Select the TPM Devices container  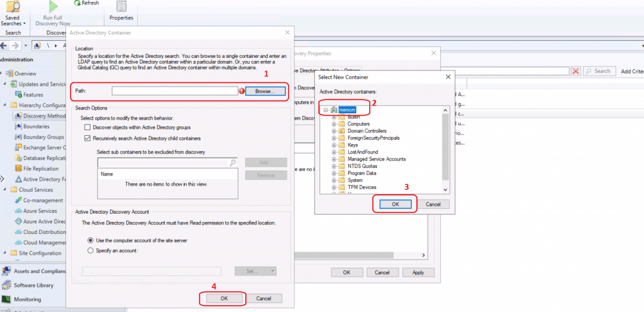(362, 187)
